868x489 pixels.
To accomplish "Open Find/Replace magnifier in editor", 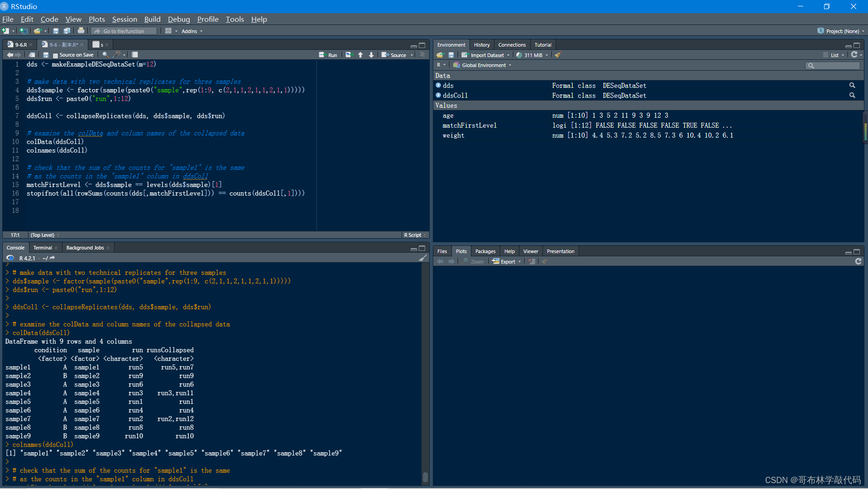I will [x=106, y=55].
